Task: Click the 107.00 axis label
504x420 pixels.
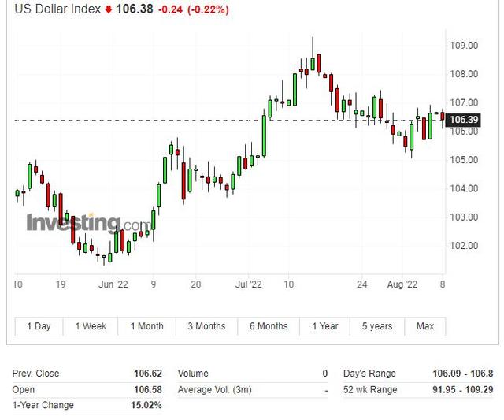Action: click(x=464, y=102)
